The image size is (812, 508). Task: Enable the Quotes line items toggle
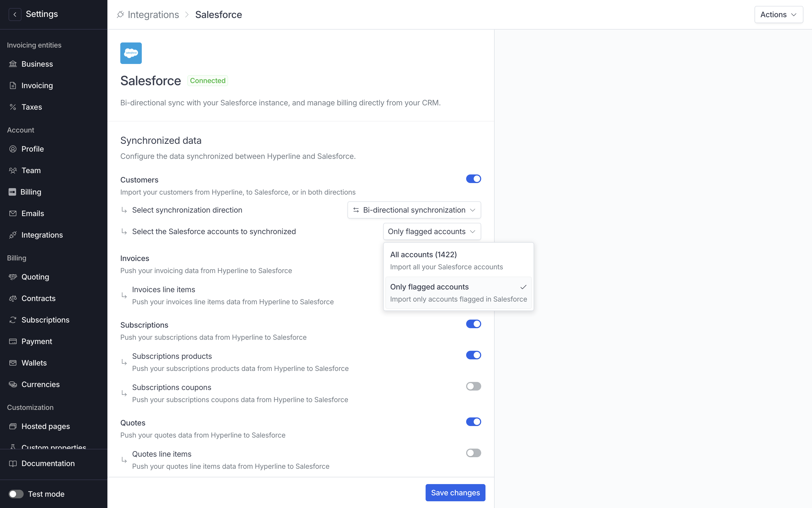(x=473, y=453)
